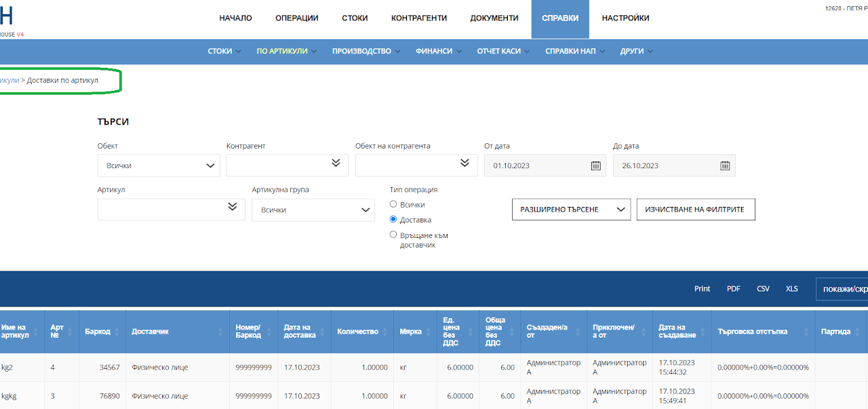This screenshot has height=409, width=868.
Task: Export the table as CSV
Action: 764,288
